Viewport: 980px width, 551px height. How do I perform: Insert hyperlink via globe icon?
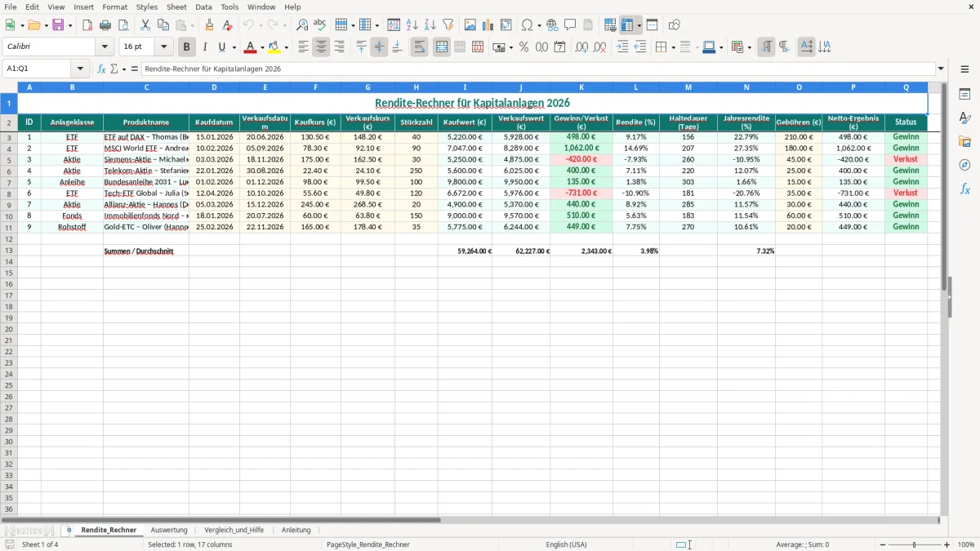point(553,25)
